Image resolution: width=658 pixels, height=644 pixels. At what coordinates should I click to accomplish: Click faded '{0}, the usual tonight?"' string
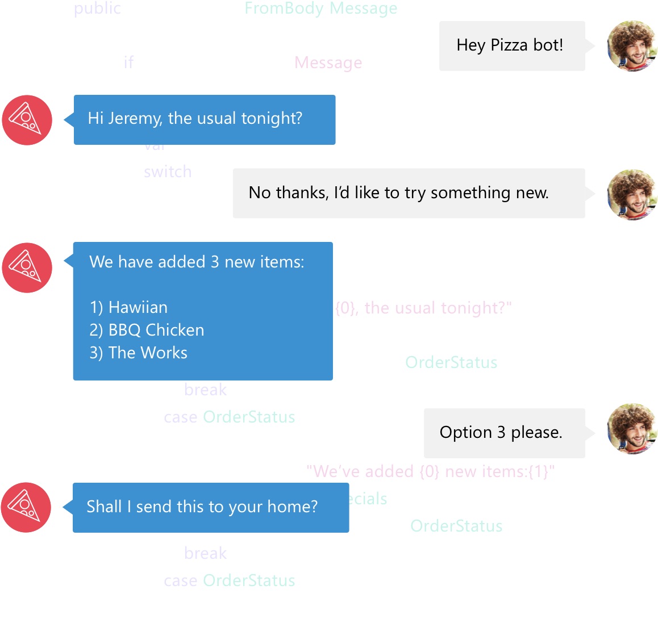423,308
